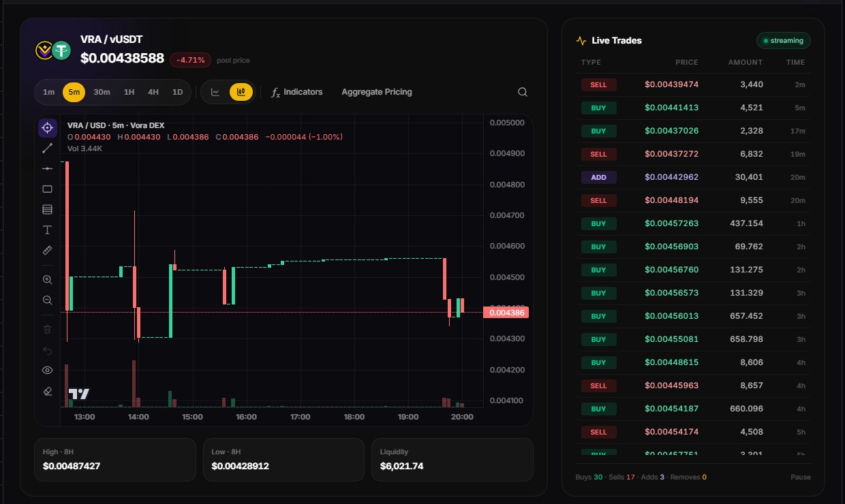The image size is (845, 504).
Task: Click the 16:00 time axis label
Action: tap(246, 417)
